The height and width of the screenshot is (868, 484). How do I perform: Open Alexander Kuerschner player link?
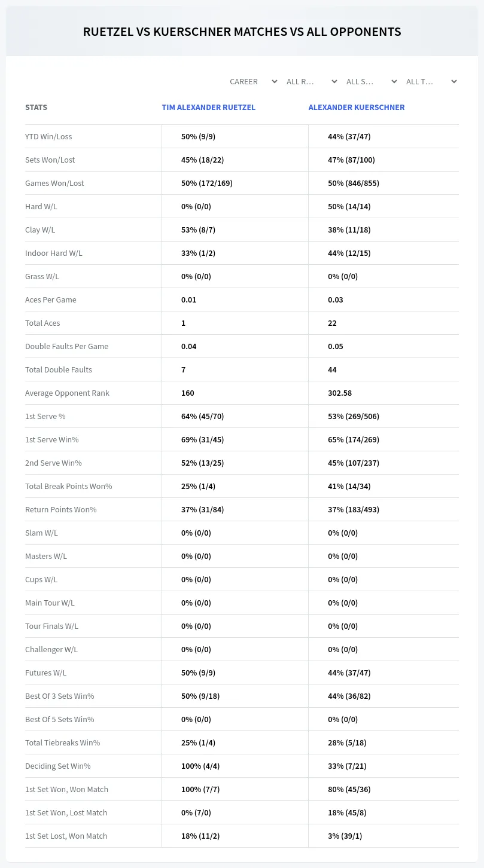[x=357, y=108]
